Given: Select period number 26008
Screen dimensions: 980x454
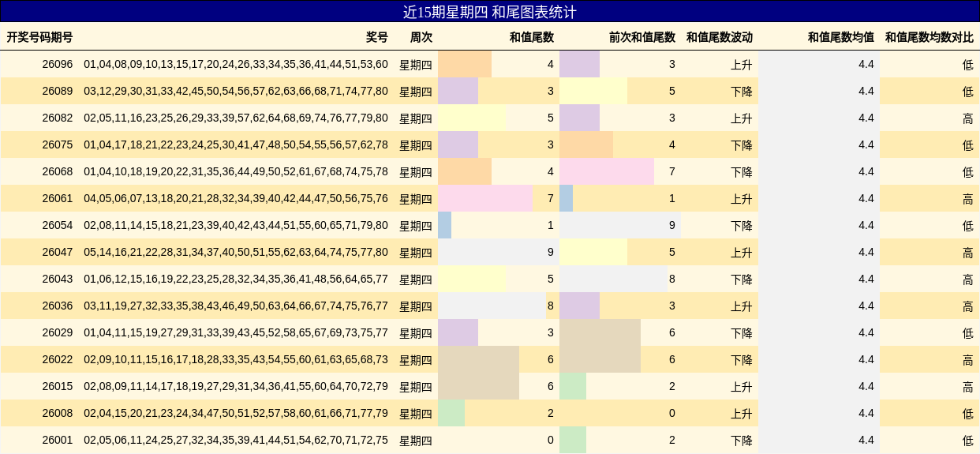Looking at the screenshot, I should [x=58, y=413].
